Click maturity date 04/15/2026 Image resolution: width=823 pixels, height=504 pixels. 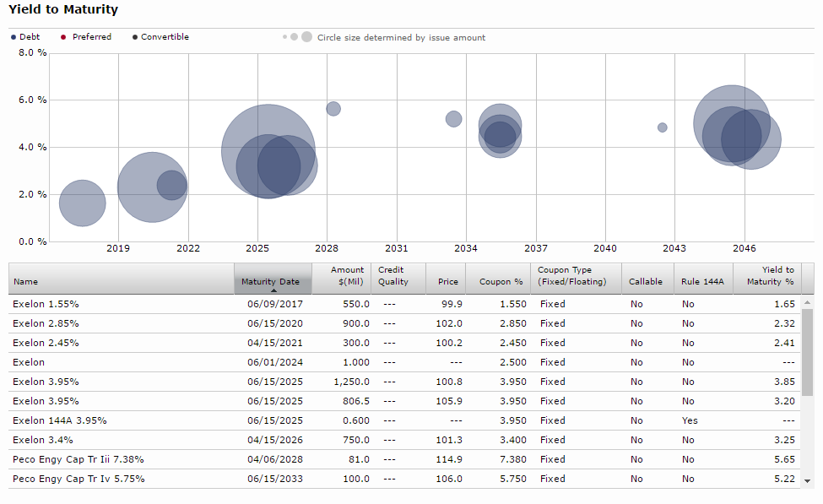(275, 440)
